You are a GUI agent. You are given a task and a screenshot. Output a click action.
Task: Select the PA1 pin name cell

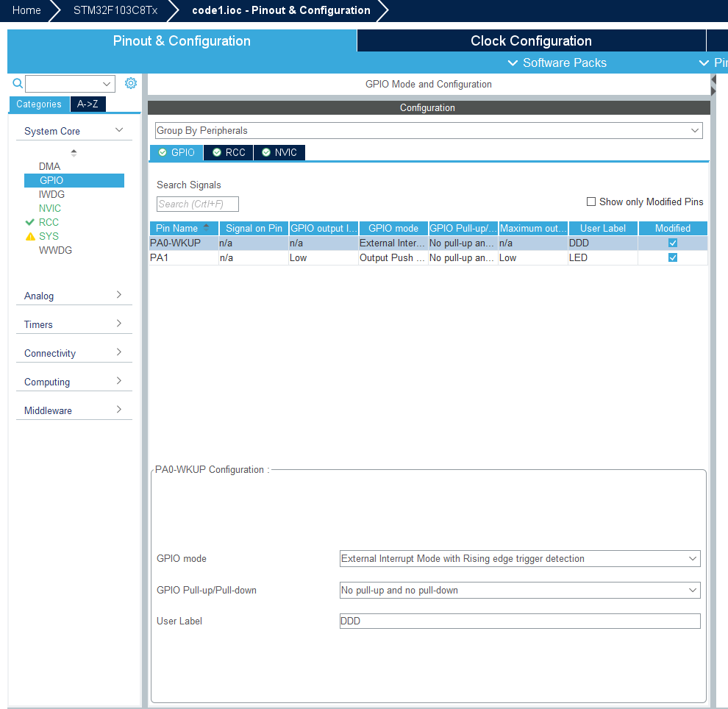(184, 257)
